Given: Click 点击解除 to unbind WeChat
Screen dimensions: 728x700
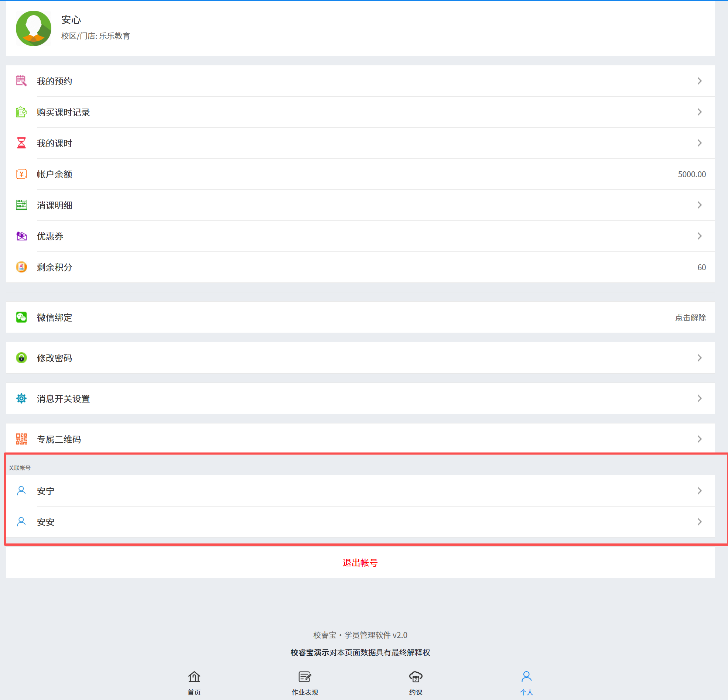Looking at the screenshot, I should coord(690,318).
